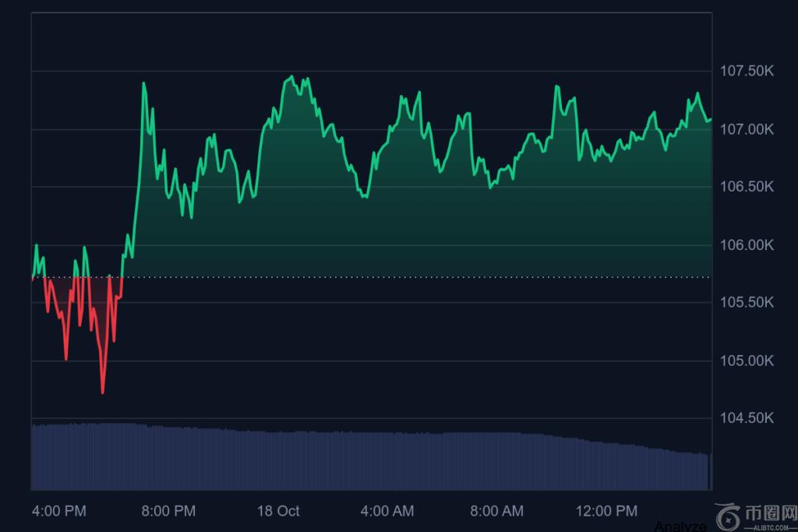Image resolution: width=798 pixels, height=532 pixels.
Task: Click the 107.00K price axis label
Action: point(747,129)
